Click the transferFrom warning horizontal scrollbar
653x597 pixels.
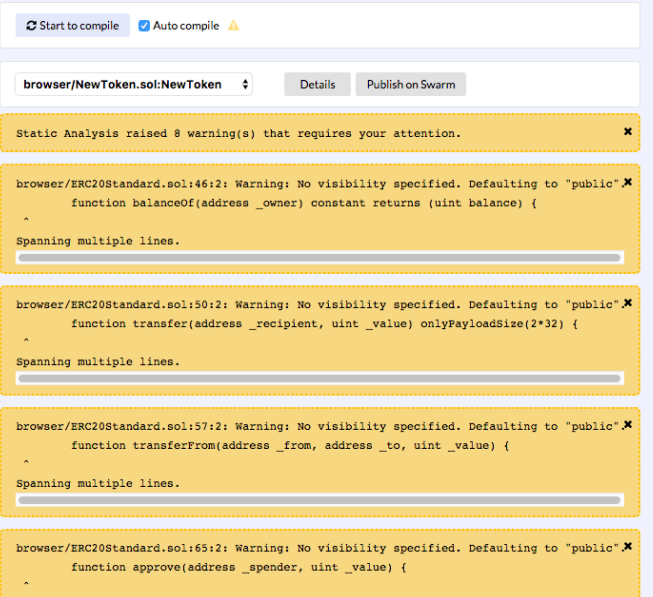point(319,499)
